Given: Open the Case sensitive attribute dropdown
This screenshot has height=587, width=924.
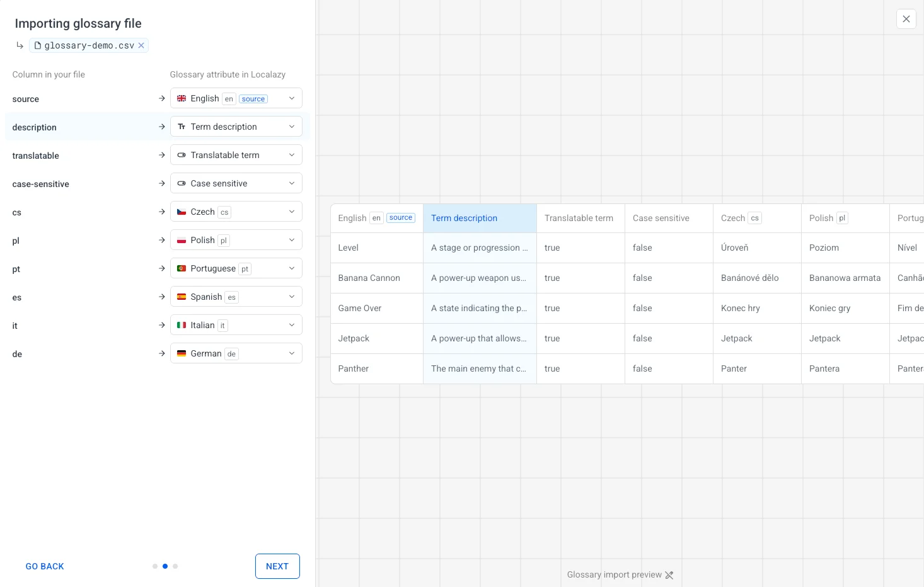Looking at the screenshot, I should (x=236, y=183).
